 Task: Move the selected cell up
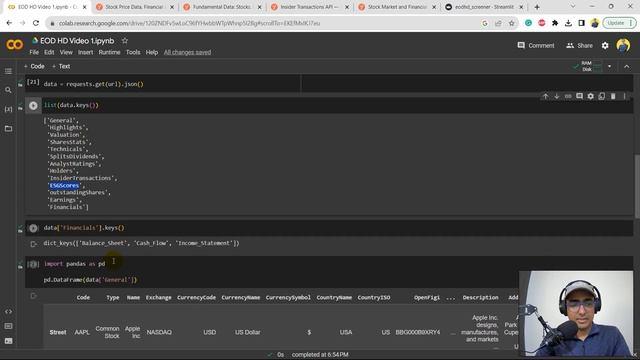545,96
